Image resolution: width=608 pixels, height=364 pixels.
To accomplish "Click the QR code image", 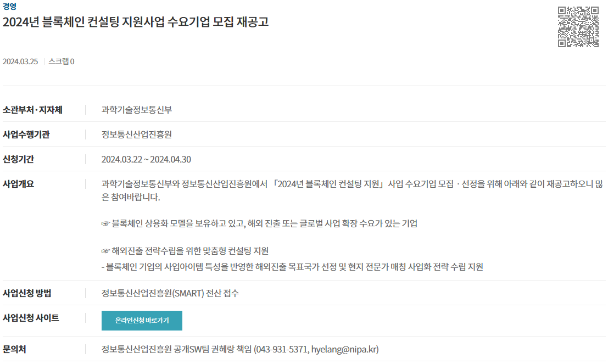I will point(578,27).
